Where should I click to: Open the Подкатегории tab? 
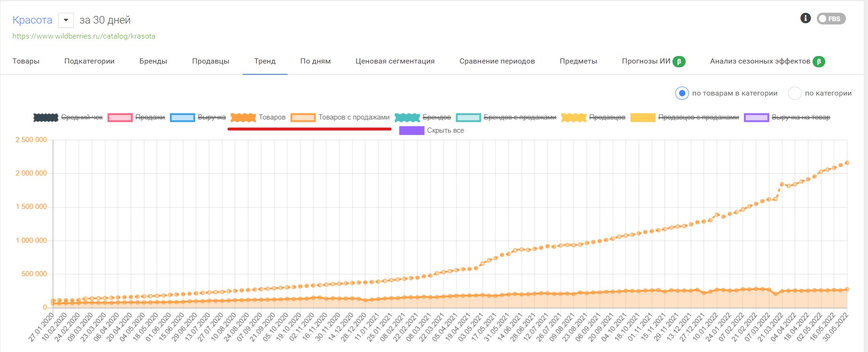tap(89, 61)
